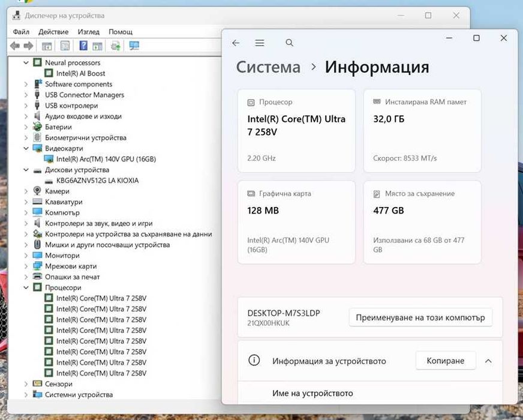Expand the Монитори tree node
Screen dimensions: 523x420
(26, 255)
